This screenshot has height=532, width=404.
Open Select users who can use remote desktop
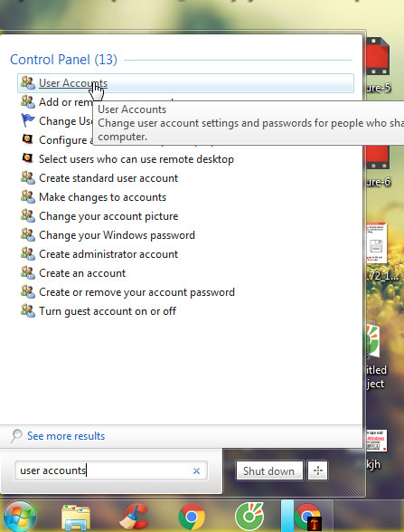pos(136,159)
